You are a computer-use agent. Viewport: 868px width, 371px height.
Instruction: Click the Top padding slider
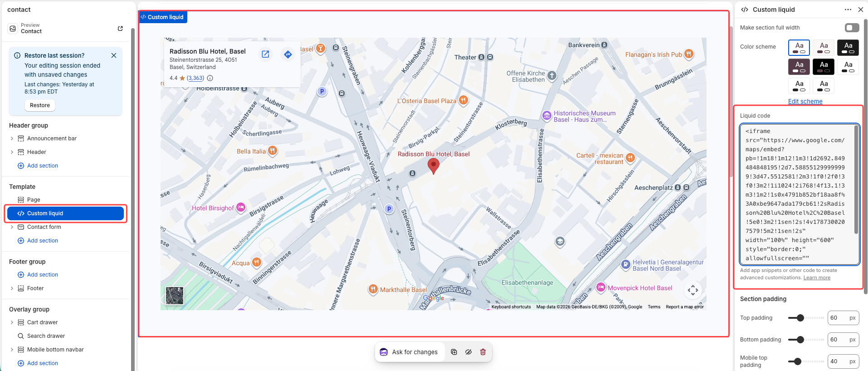coord(806,318)
